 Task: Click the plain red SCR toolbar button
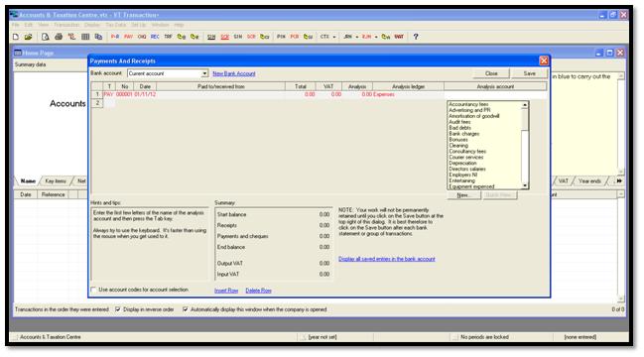click(251, 37)
